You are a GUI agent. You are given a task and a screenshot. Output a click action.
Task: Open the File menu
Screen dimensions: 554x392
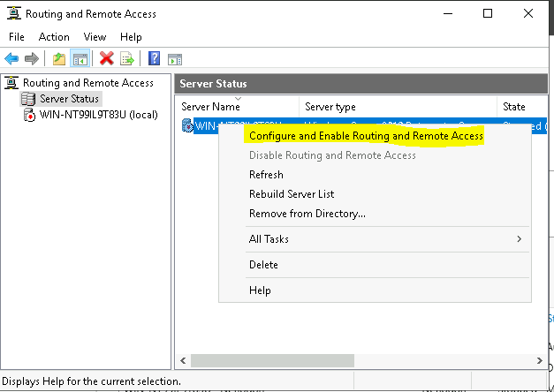(16, 37)
